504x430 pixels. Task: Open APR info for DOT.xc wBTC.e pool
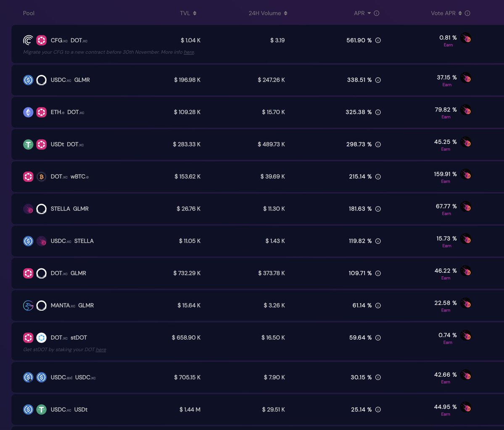point(378,177)
